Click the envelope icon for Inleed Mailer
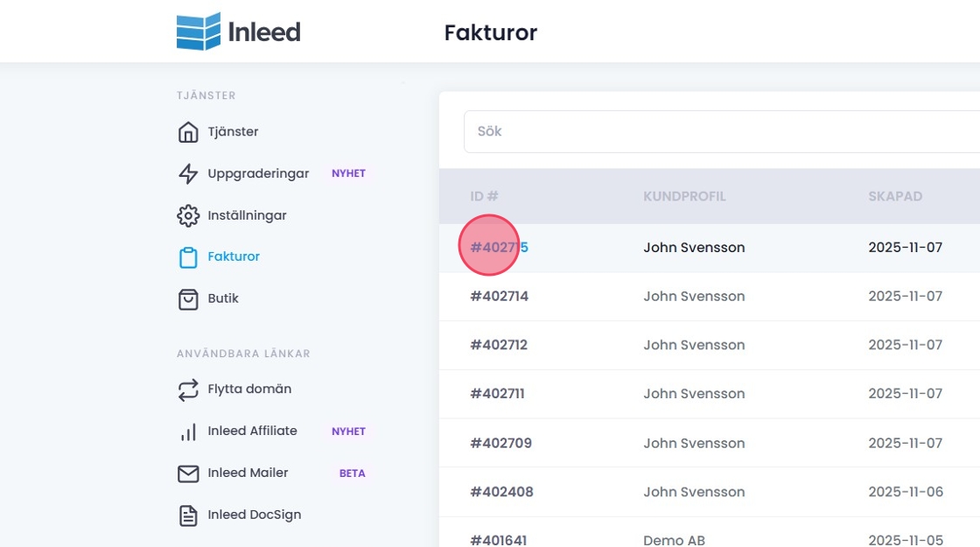The width and height of the screenshot is (980, 547). click(x=188, y=473)
